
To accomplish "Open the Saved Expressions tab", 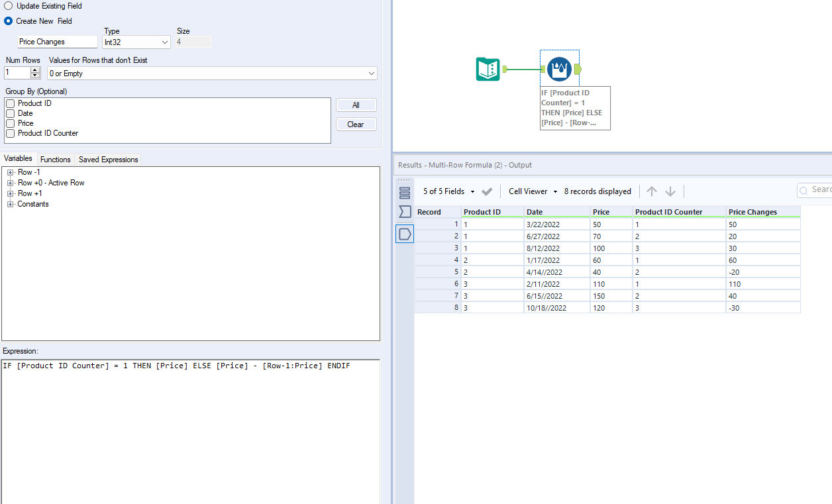I will [107, 159].
